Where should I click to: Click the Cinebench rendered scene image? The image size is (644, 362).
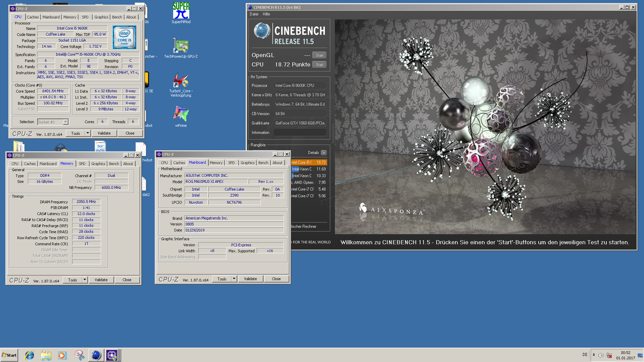pyautogui.click(x=485, y=126)
